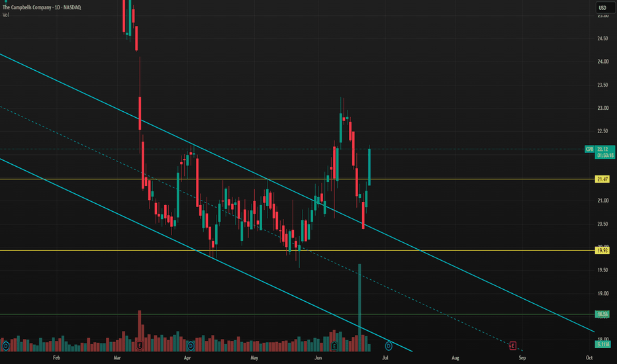Select the 5.11M volume value label

(603, 344)
